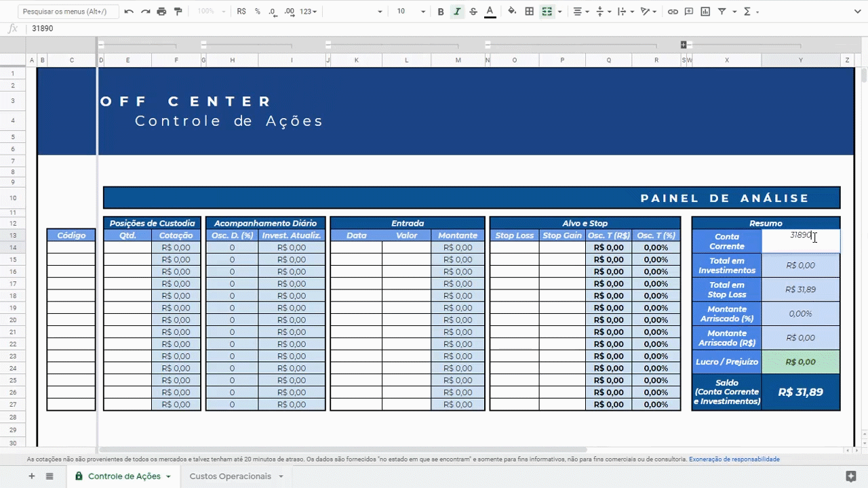Activate the paint format tool
This screenshot has height=488, width=868.
(x=178, y=12)
